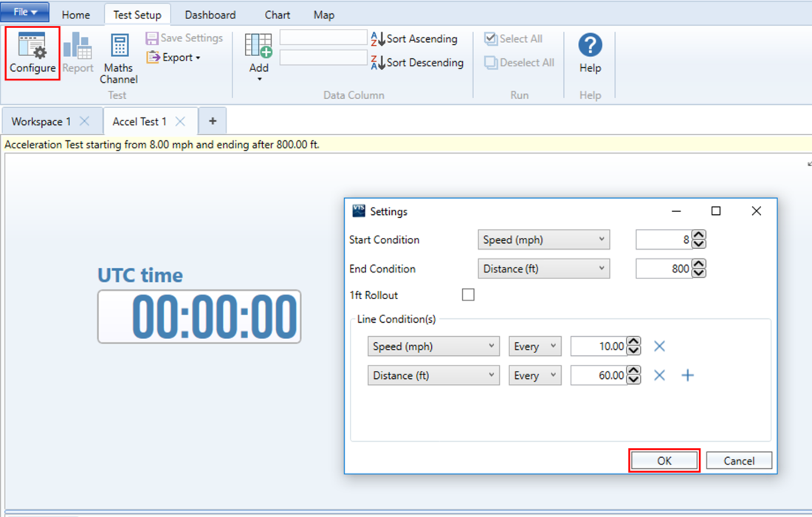Close the Accel Test 1 tab
The image size is (812, 517).
[180, 121]
